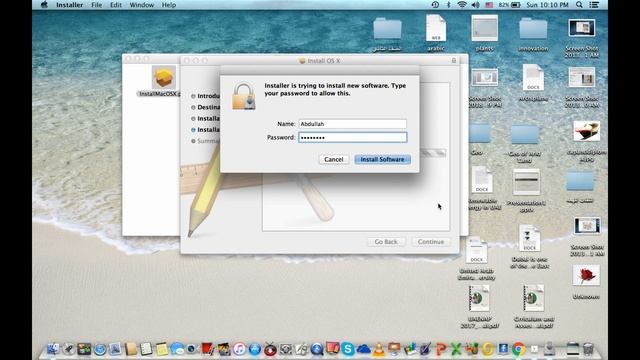Click the lock icon in Install OS X title bar
The width and height of the screenshot is (640, 360).
pyautogui.click(x=454, y=60)
